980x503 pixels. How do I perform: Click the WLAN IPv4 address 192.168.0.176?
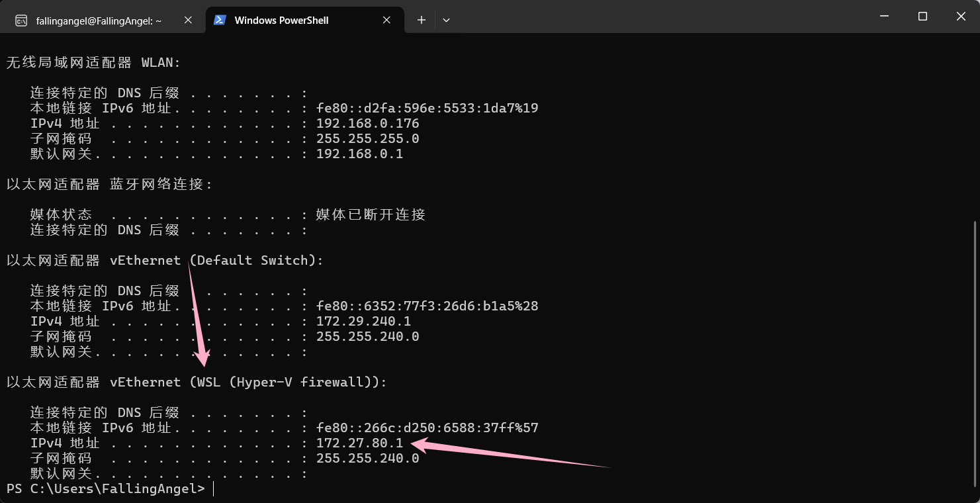tap(368, 124)
